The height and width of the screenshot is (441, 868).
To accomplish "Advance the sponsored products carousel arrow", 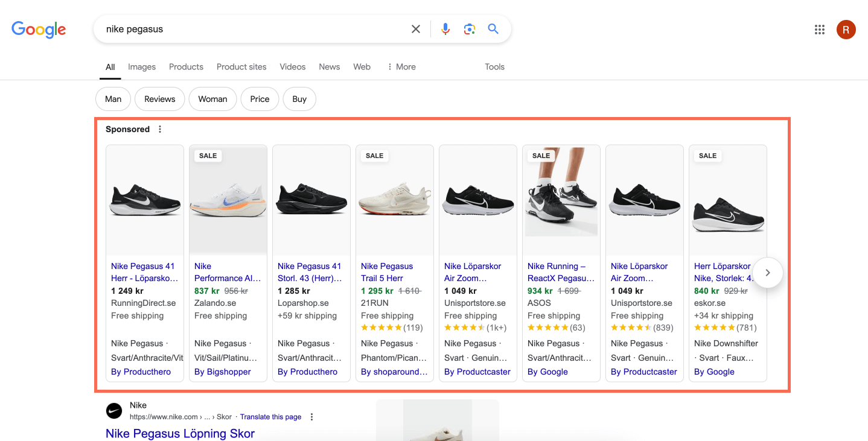I will click(767, 273).
